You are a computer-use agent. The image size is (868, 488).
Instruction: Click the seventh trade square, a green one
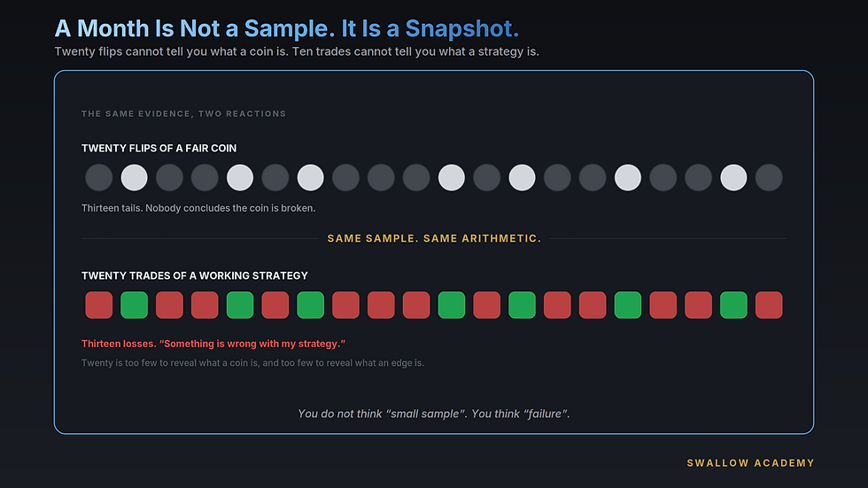tap(311, 305)
